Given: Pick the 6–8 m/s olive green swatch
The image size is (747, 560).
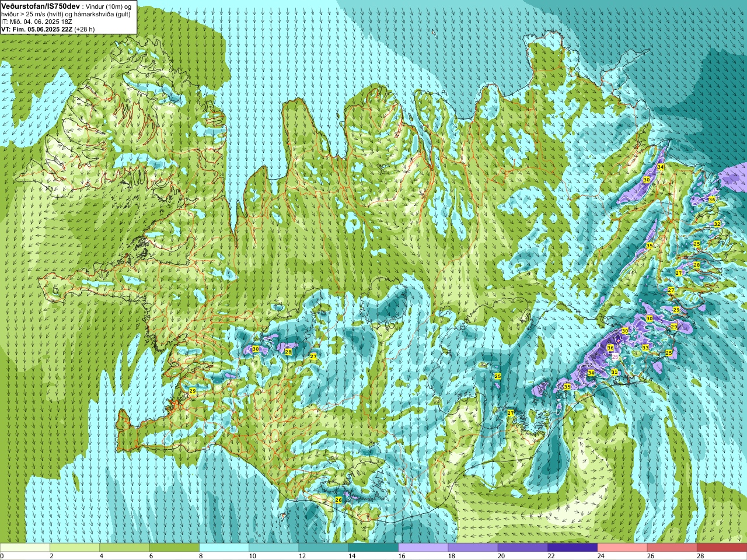Looking at the screenshot, I should click(174, 548).
